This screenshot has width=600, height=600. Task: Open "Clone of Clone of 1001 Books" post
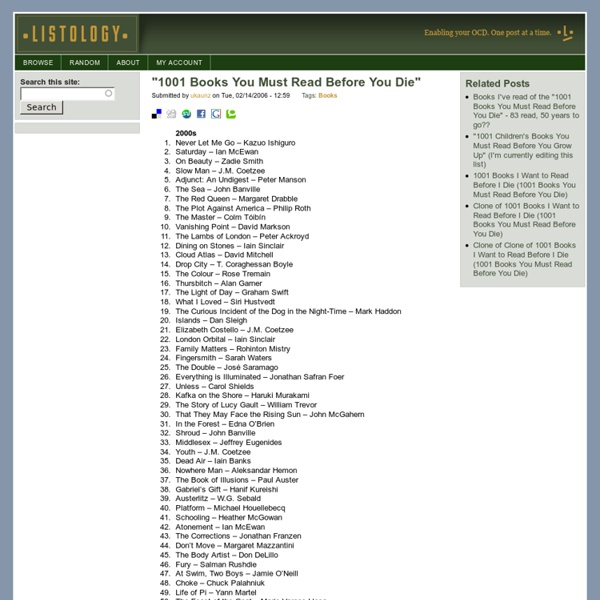coord(524,258)
